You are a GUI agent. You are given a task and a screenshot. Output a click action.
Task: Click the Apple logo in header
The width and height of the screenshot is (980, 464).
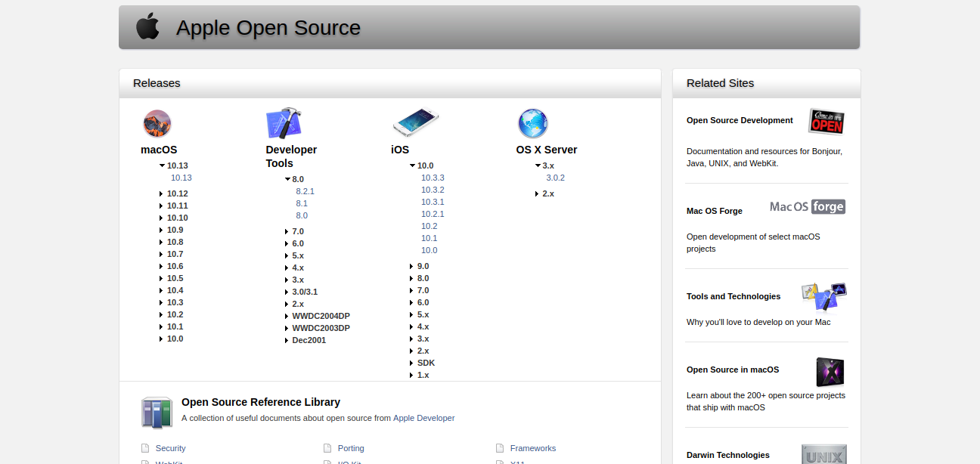(147, 27)
